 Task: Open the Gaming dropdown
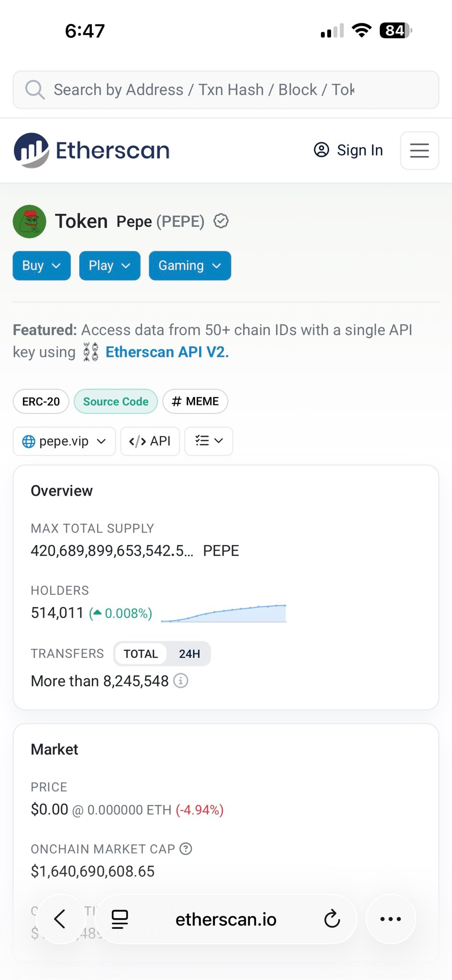pyautogui.click(x=190, y=266)
